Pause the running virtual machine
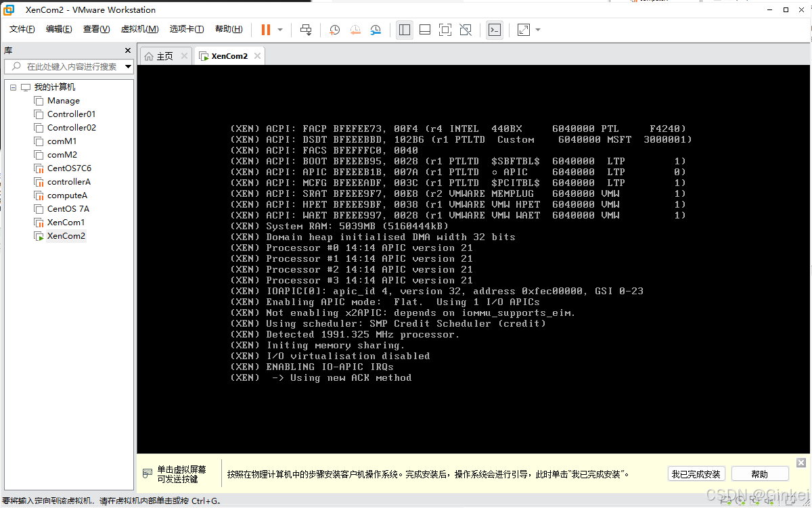The width and height of the screenshot is (812, 508). [x=266, y=30]
